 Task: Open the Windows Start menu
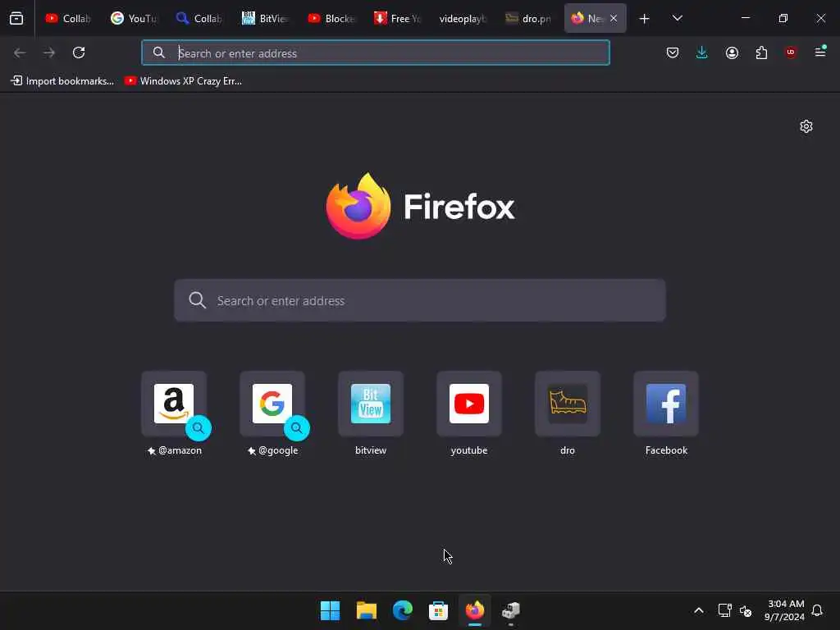[x=330, y=610]
